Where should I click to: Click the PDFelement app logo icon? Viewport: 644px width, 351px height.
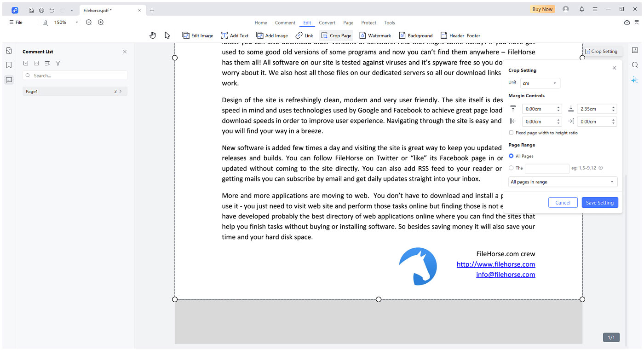point(15,10)
